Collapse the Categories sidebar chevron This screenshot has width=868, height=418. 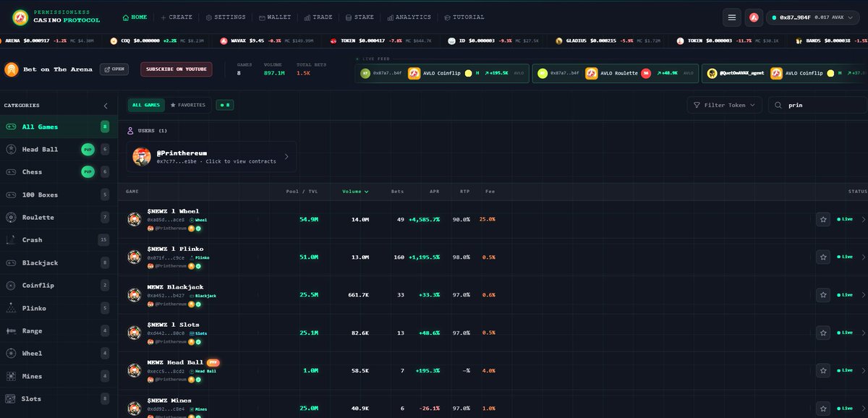point(106,106)
